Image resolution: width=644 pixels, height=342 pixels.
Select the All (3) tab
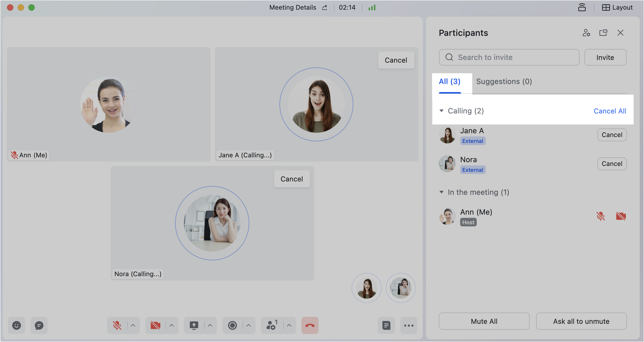point(449,82)
